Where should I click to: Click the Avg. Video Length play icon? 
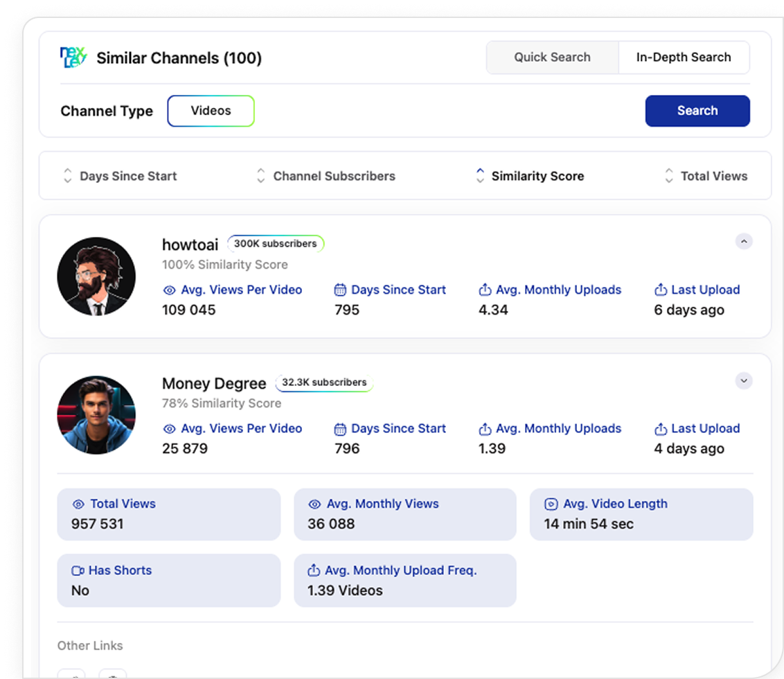(551, 504)
